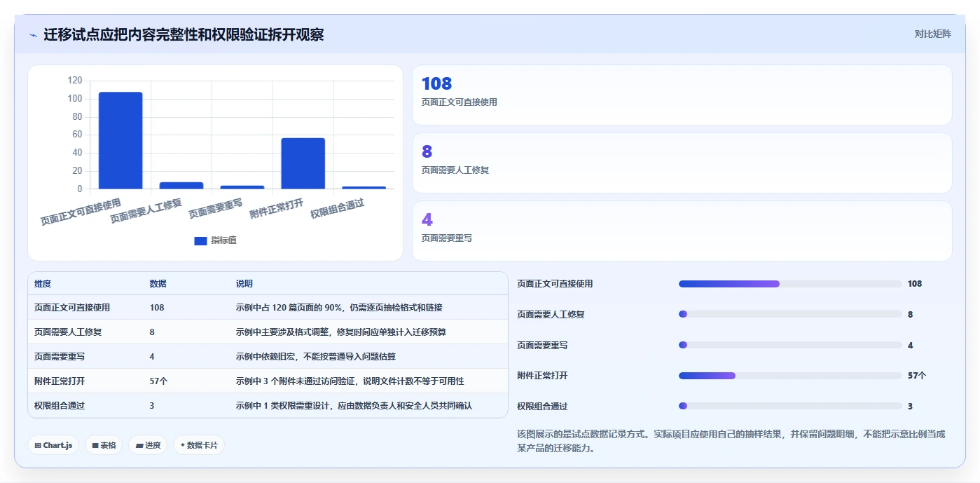This screenshot has width=980, height=483.
Task: Click the chart bar for 页面需要重写
Action: click(242, 187)
